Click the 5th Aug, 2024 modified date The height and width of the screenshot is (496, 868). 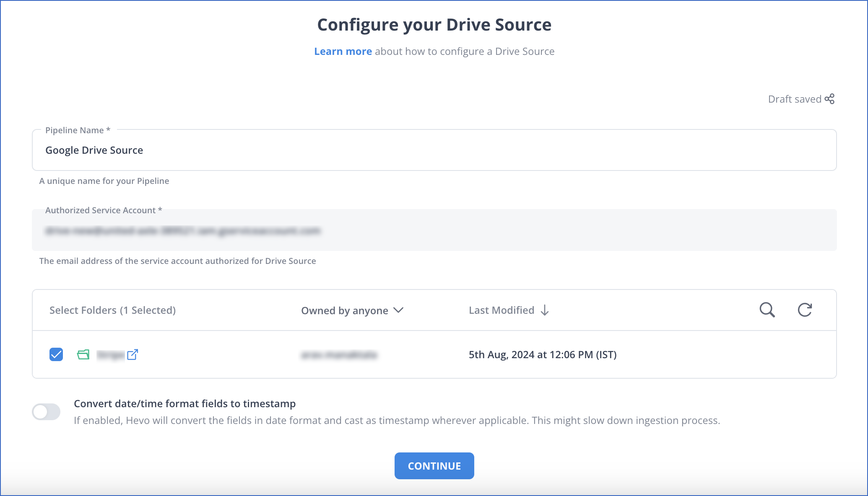pos(543,355)
